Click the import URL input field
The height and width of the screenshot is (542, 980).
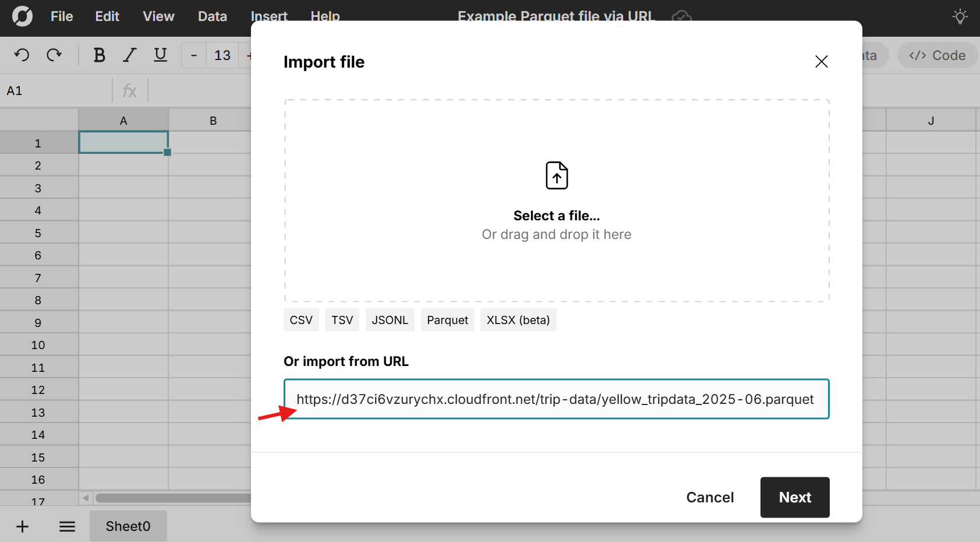556,399
